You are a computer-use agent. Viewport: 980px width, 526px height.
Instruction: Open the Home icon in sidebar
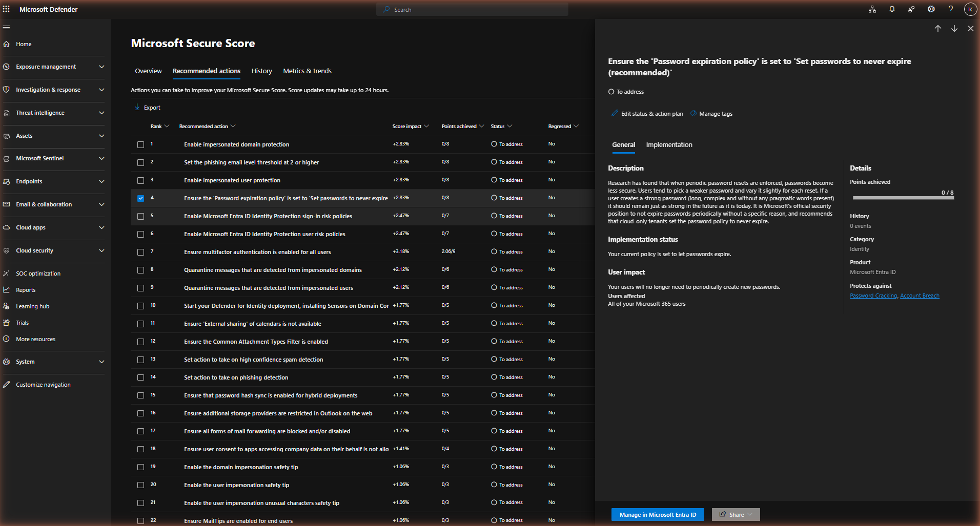6,44
